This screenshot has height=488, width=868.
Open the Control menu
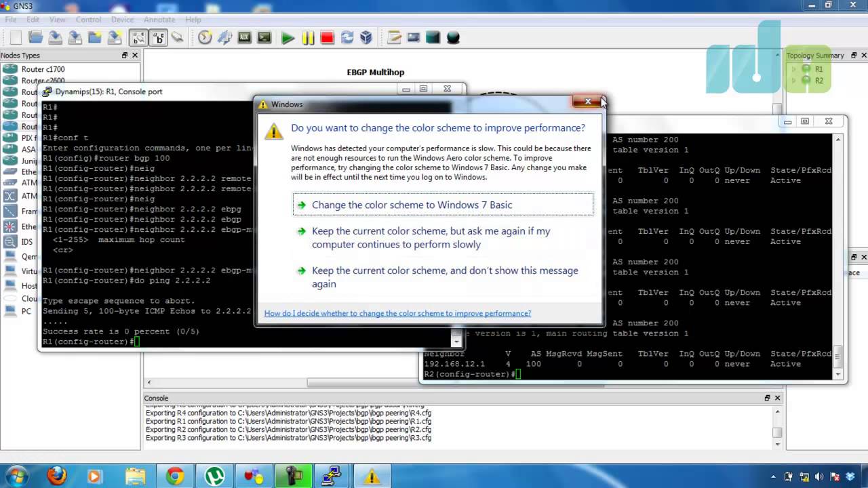pos(88,20)
